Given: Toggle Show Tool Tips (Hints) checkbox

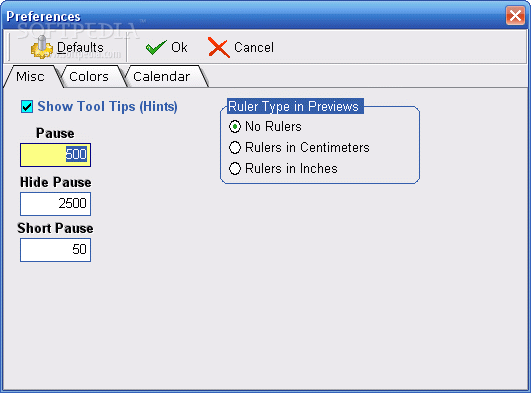Looking at the screenshot, I should 27,106.
